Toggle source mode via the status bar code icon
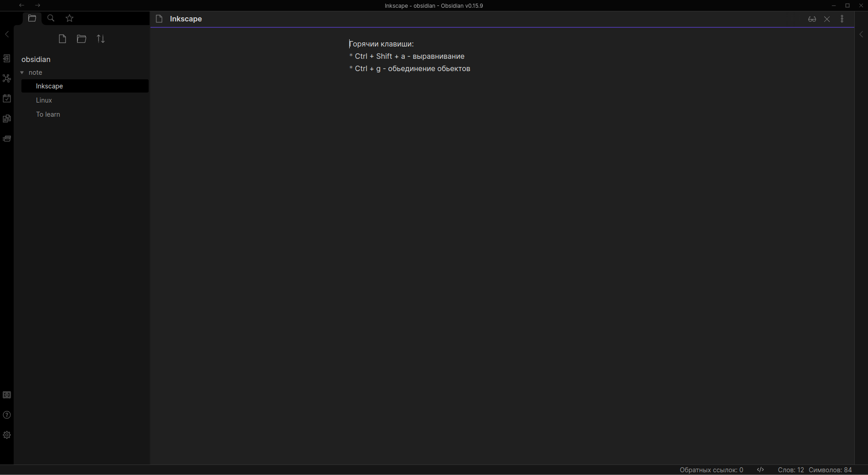 click(760, 470)
